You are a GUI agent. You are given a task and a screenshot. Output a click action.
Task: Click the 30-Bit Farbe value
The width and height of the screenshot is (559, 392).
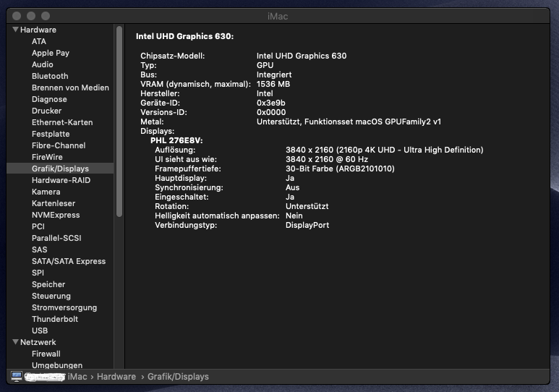coord(340,169)
